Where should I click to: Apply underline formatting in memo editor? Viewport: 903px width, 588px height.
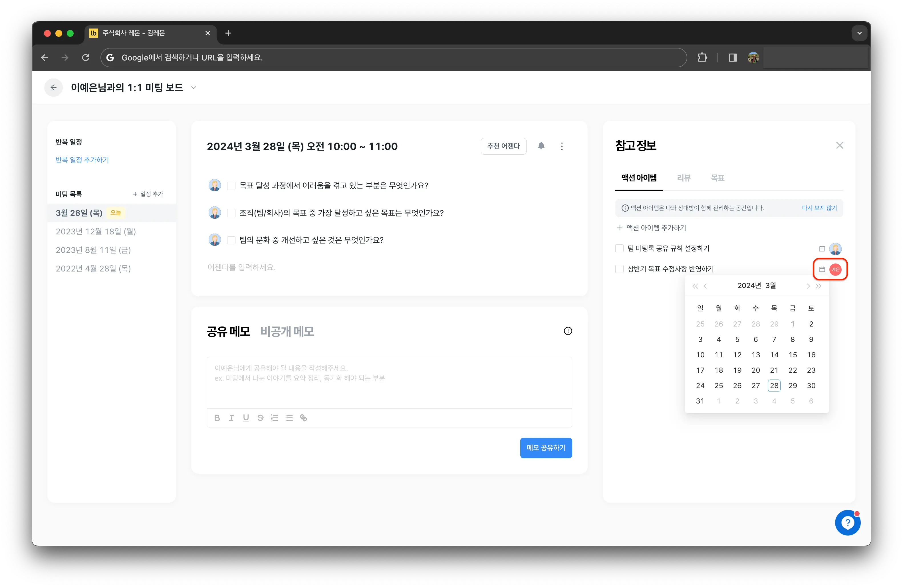(246, 418)
